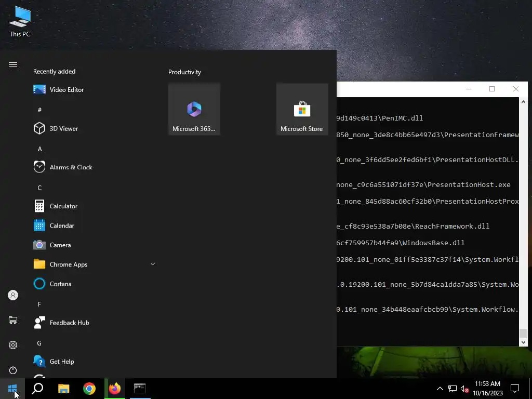532x399 pixels.
Task: Click the 'C' letter group header
Action: [39, 188]
